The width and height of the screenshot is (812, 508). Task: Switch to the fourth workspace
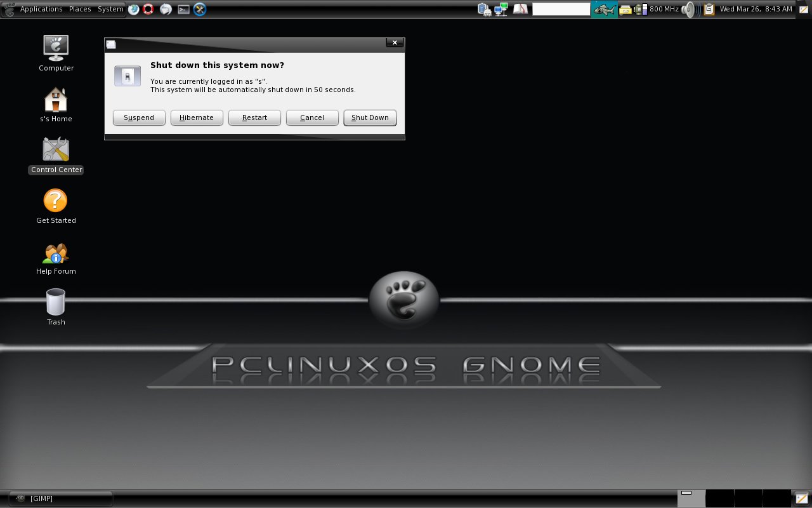pos(776,498)
